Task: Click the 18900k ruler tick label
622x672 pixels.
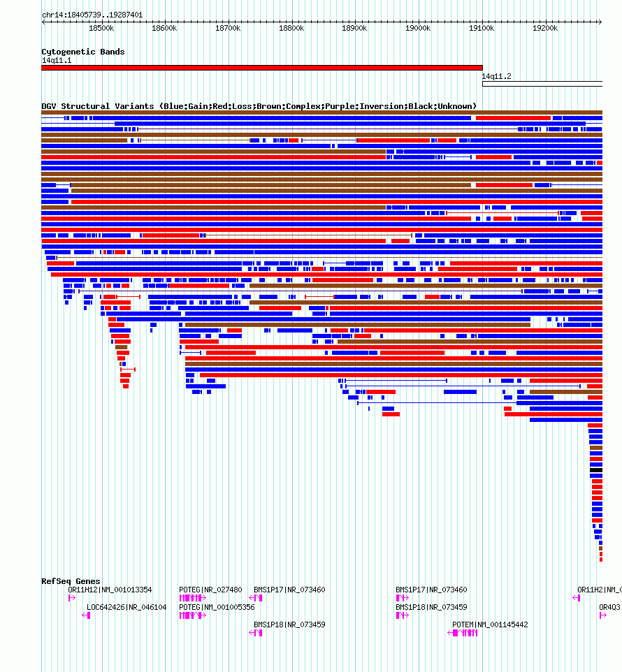Action: click(354, 28)
